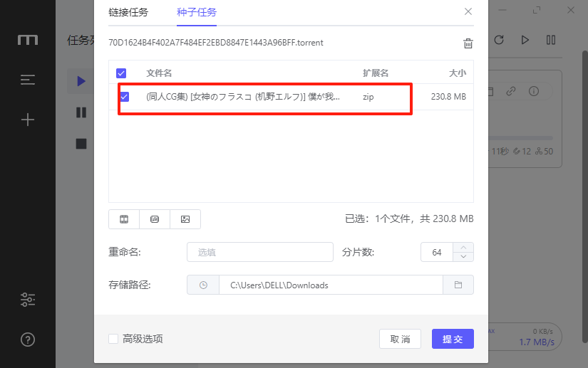
Task: Toggle the select-all checkbox in file table header
Action: tap(121, 73)
